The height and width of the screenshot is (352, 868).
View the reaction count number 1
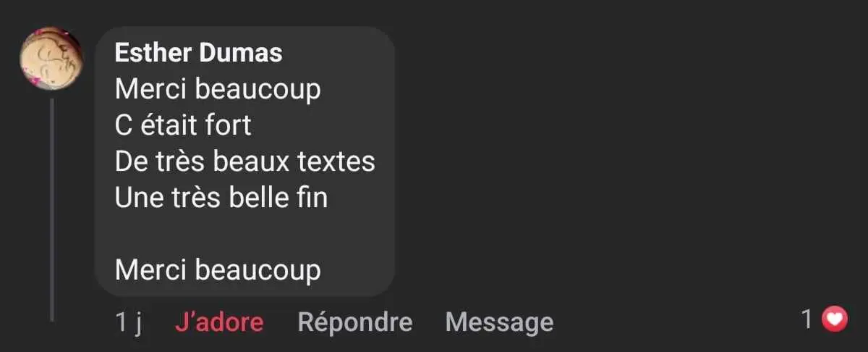tap(807, 319)
